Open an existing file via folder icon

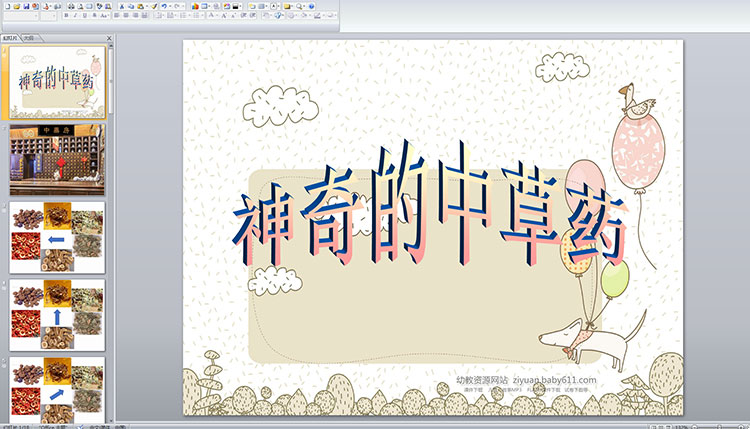(x=17, y=6)
